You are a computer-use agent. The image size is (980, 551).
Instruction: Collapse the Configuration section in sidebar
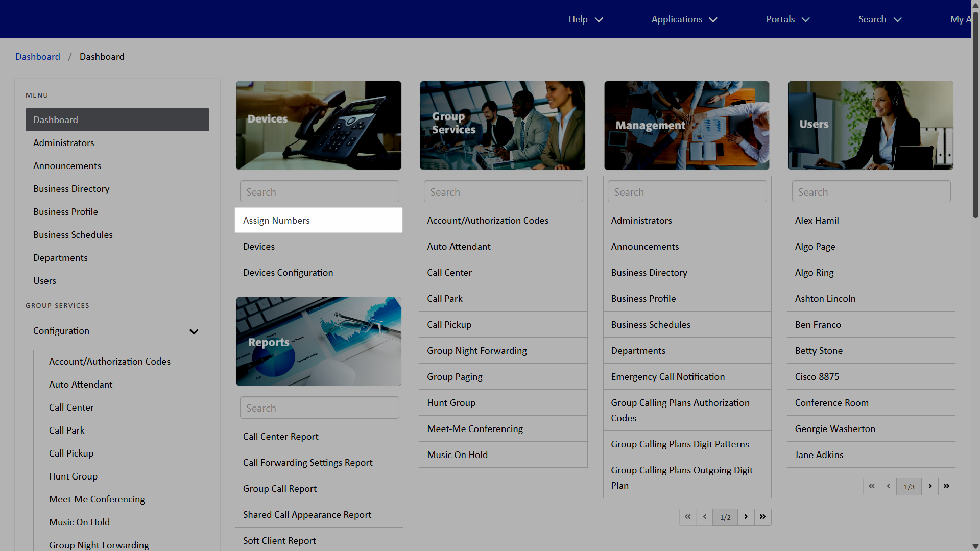194,331
